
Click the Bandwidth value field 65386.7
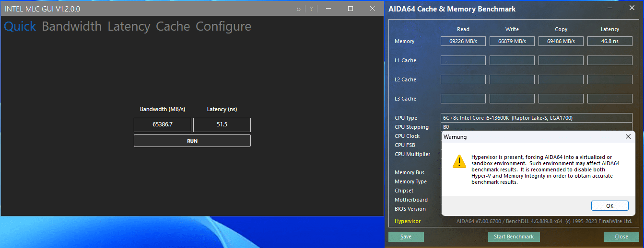pyautogui.click(x=163, y=125)
